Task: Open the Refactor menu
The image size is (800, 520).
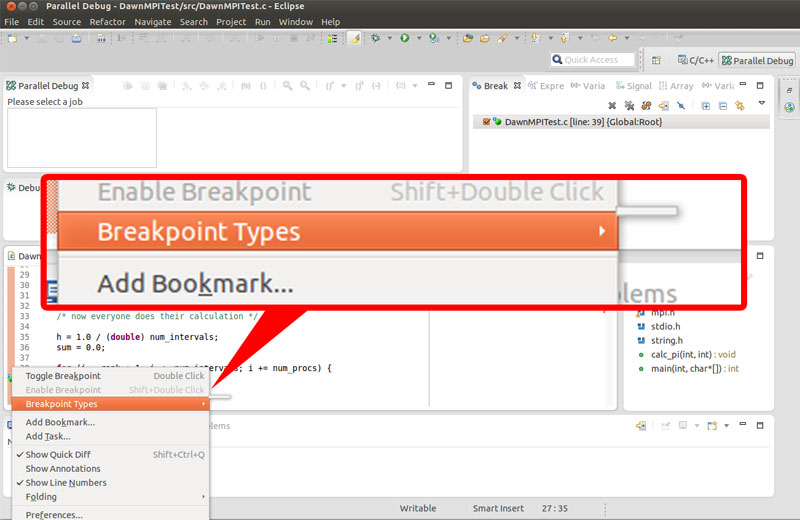Action: pyautogui.click(x=108, y=21)
